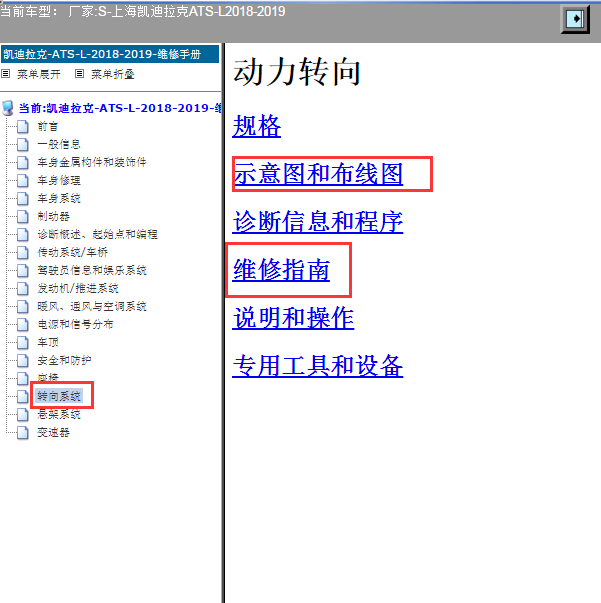
Task: Click the page icon next to 传动系统/车桥
Action: point(23,252)
